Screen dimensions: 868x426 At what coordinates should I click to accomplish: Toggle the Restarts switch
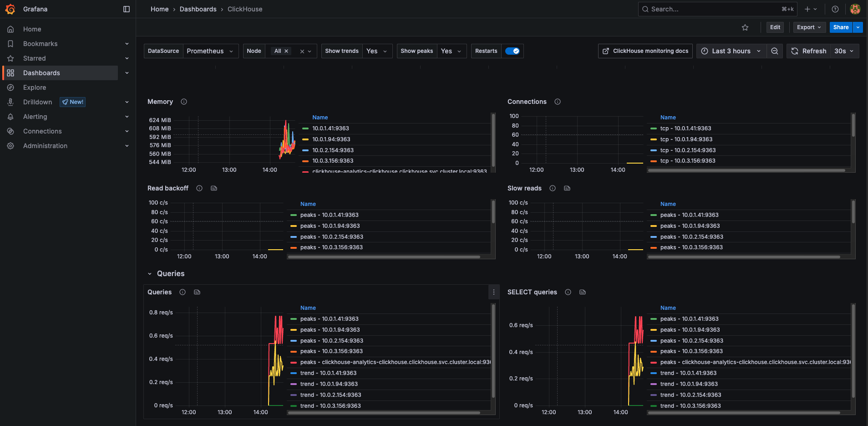(513, 51)
